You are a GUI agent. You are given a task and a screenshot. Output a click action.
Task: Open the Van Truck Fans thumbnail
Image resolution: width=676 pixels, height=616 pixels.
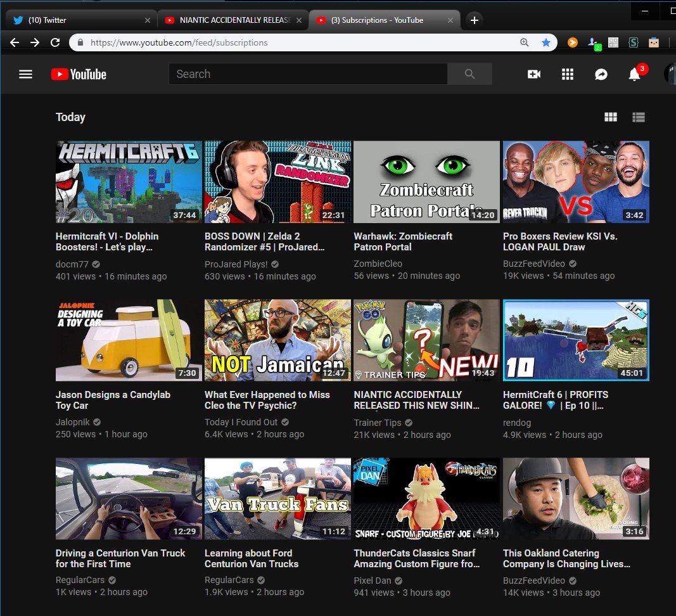coord(277,499)
